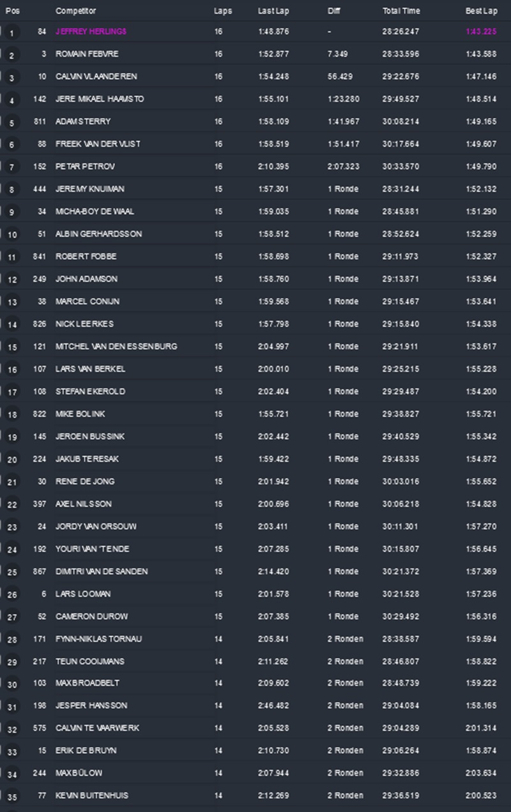Sort by the Best Lap column header
This screenshot has width=511, height=812.
481,11
